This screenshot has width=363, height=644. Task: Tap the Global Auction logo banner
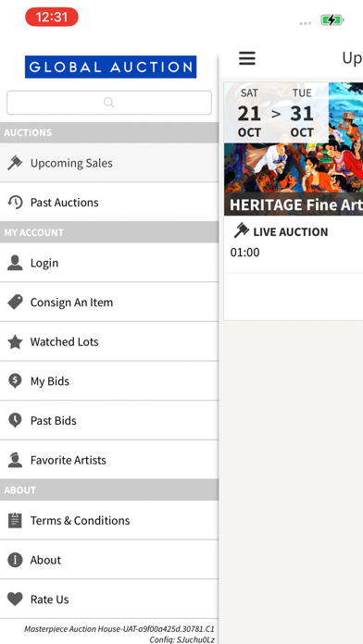click(110, 67)
